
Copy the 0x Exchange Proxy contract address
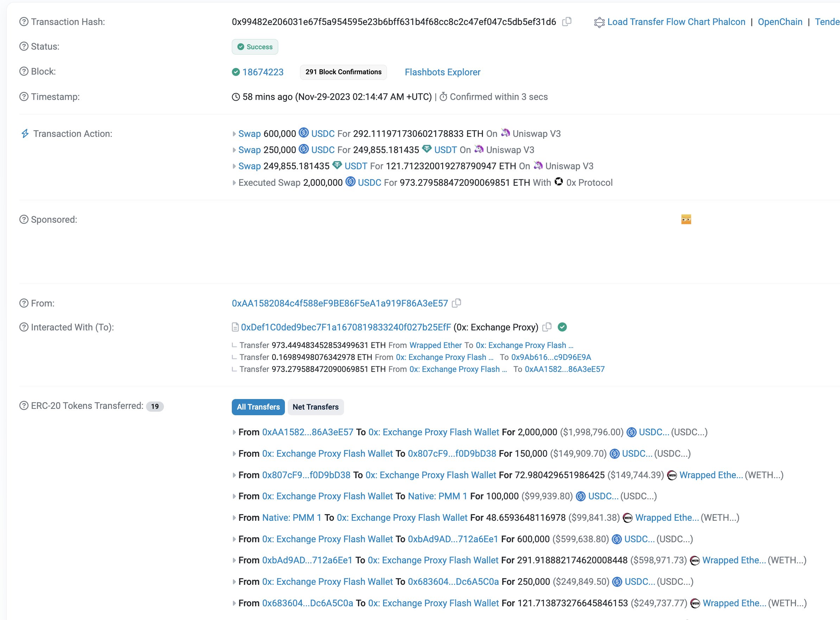coord(547,327)
